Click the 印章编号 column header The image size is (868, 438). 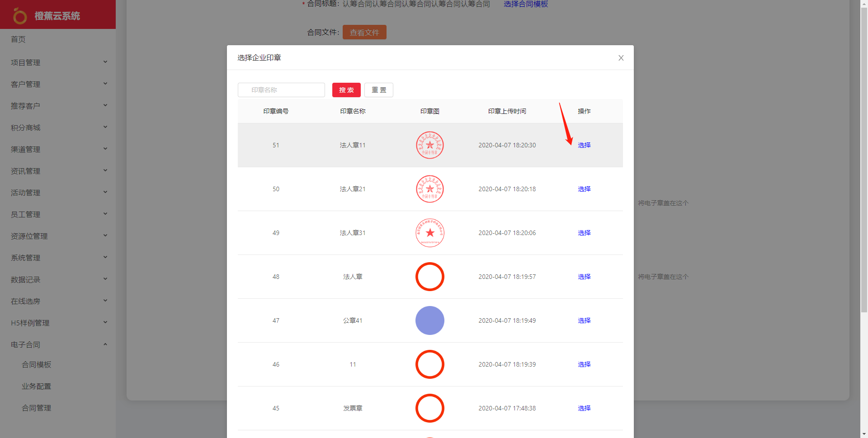click(276, 111)
